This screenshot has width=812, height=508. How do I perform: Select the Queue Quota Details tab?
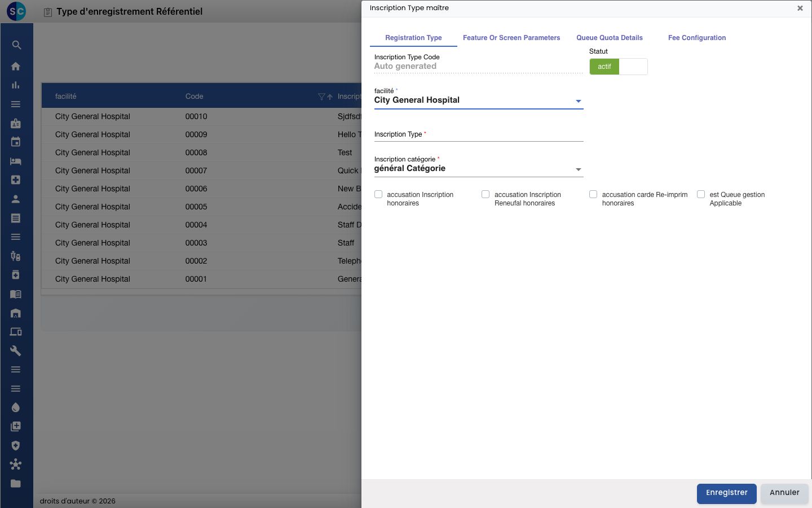point(610,38)
